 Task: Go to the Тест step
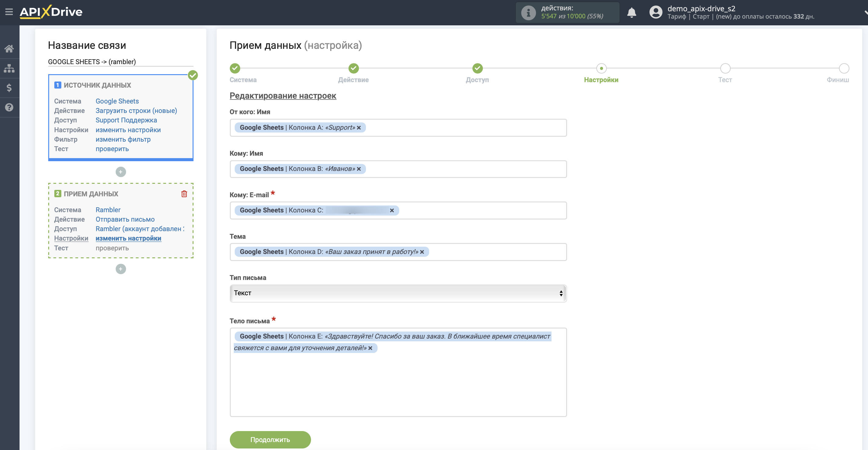click(x=725, y=68)
